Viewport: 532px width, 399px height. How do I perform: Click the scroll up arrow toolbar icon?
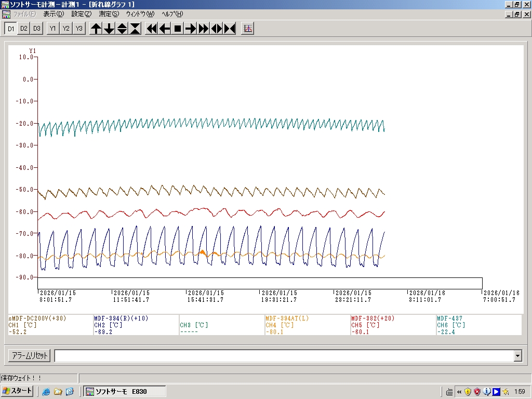[96, 29]
